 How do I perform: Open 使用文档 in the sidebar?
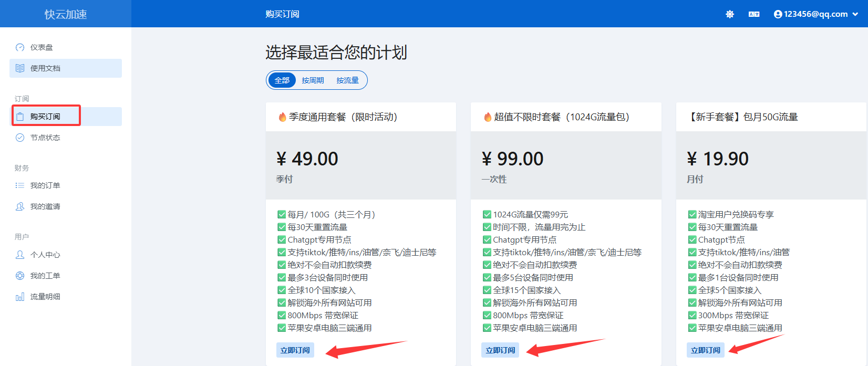tap(66, 68)
